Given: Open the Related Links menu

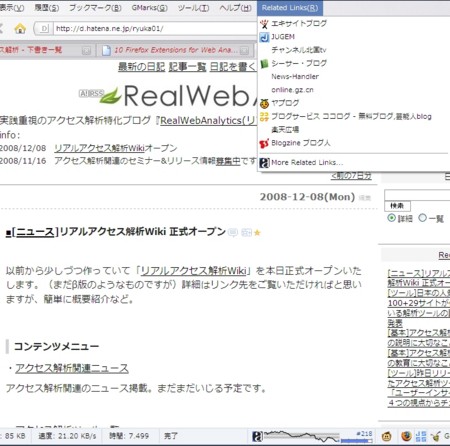Looking at the screenshot, I should coord(290,8).
